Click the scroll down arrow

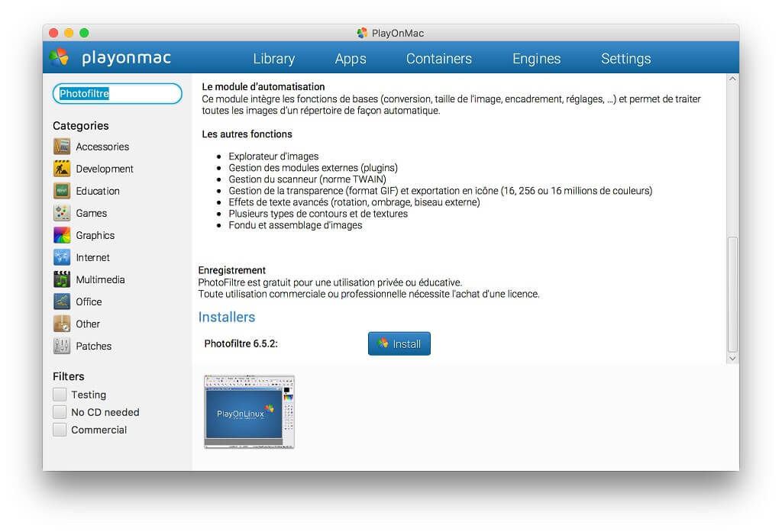click(732, 358)
